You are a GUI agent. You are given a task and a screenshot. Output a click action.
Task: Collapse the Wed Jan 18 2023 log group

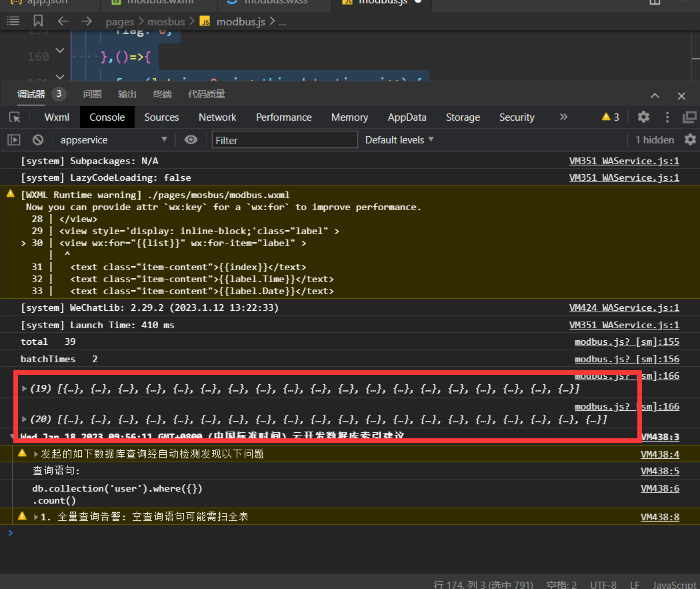tap(12, 436)
